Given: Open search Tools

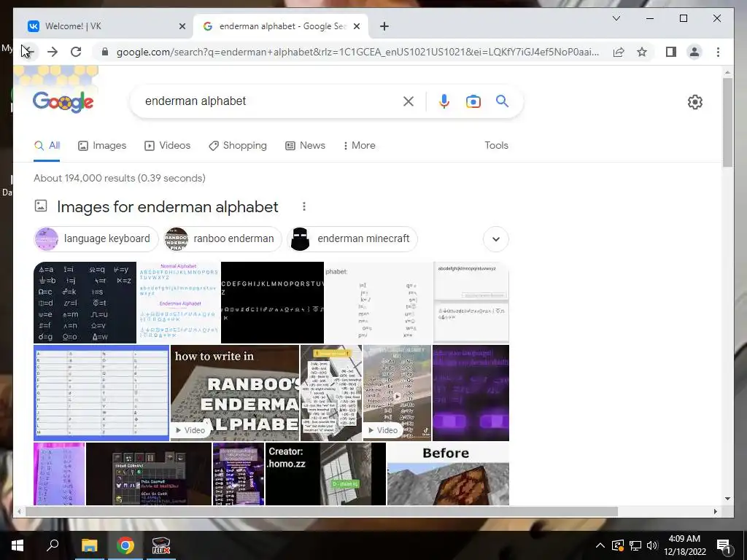Looking at the screenshot, I should 496,146.
